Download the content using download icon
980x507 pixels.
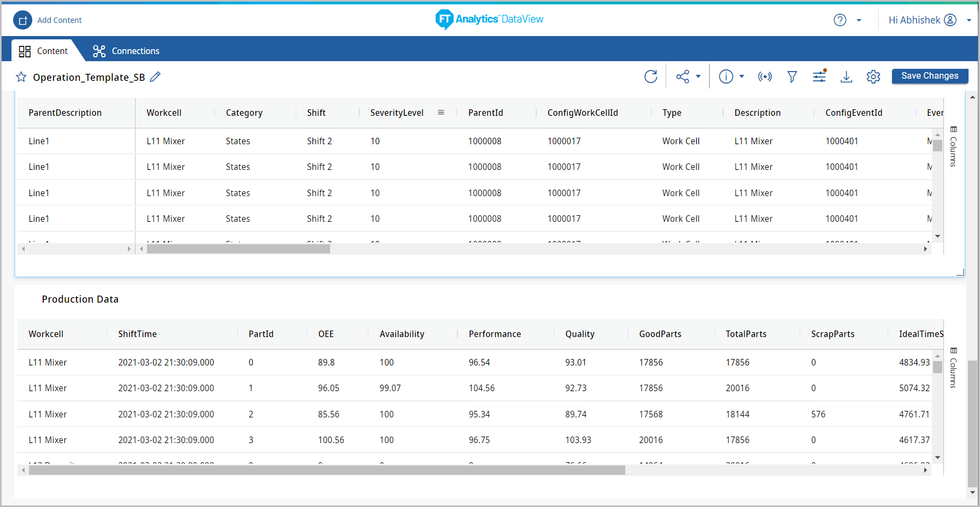pyautogui.click(x=846, y=76)
